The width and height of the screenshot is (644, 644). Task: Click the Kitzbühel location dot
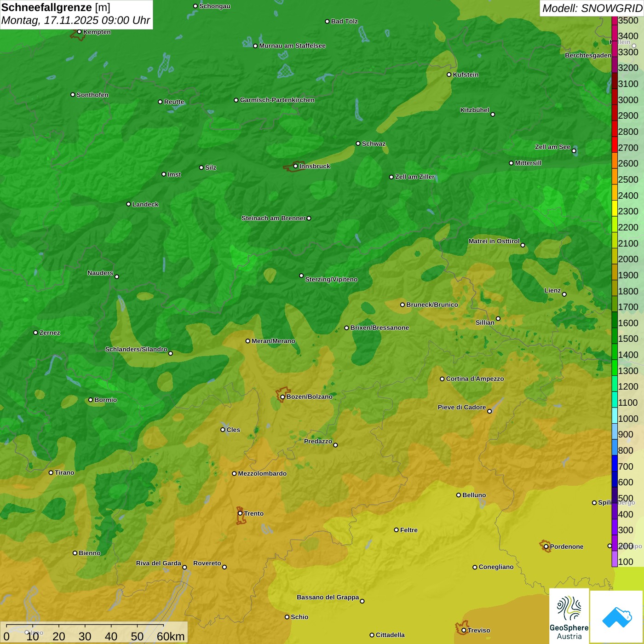tap(493, 114)
